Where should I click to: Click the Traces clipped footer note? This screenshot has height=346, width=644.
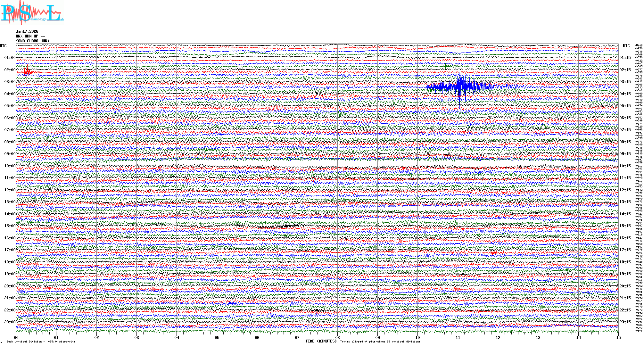380,342
